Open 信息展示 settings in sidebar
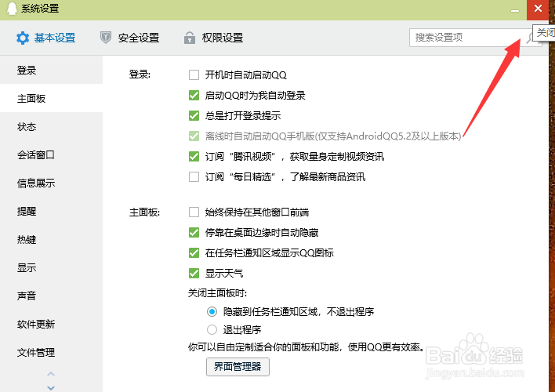Image resolution: width=555 pixels, height=392 pixels. (51, 183)
